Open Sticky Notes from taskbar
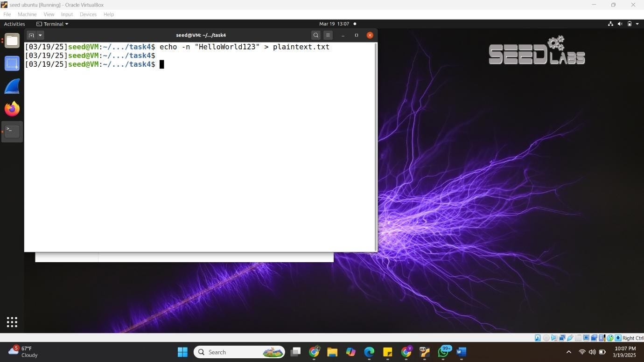 [x=387, y=352]
